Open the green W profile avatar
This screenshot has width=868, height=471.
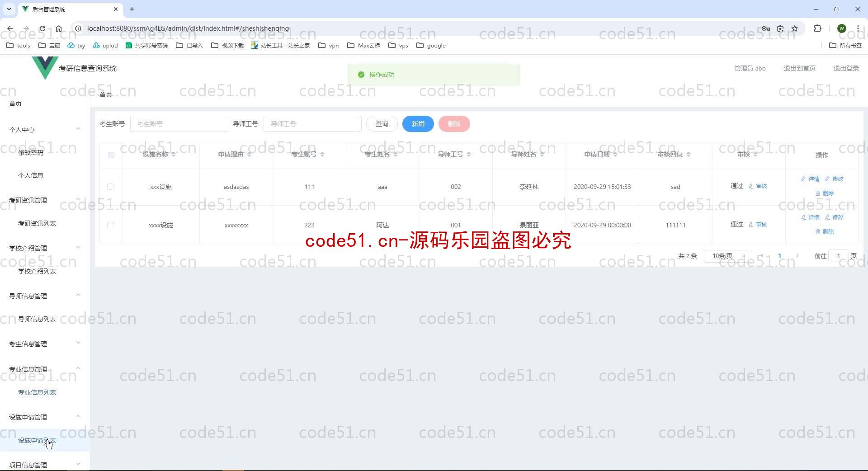click(x=841, y=28)
